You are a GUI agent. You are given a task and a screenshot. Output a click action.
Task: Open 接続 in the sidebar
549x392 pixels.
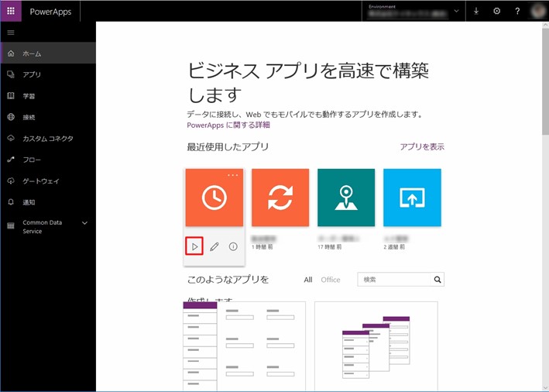(x=48, y=117)
